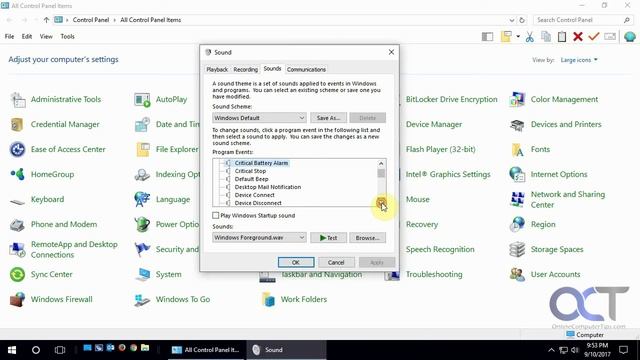
Task: Expand the View by Large icons dropdown
Action: pyautogui.click(x=579, y=60)
